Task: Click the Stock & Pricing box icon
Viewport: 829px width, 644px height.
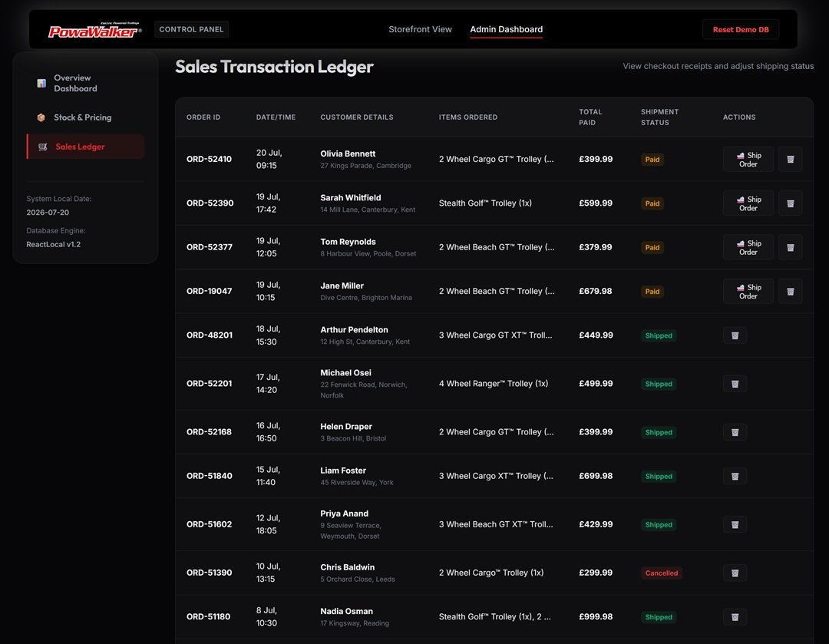Action: 41,117
